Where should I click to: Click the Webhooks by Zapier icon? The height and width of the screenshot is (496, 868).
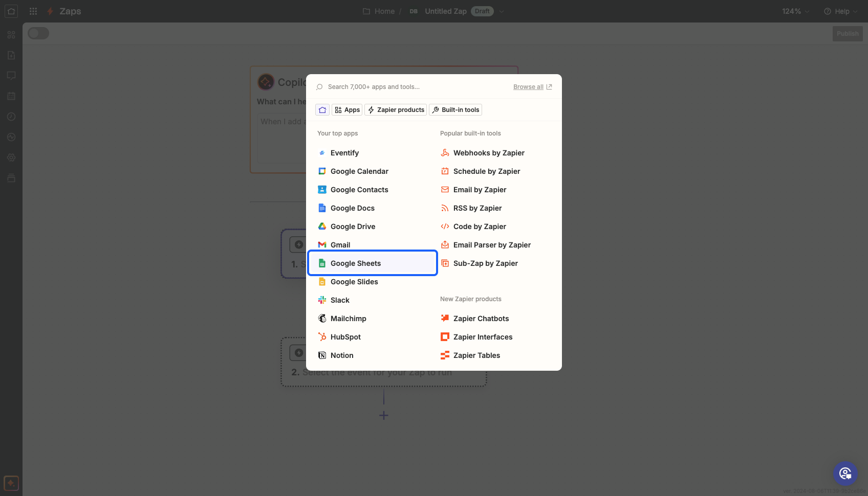[445, 153]
